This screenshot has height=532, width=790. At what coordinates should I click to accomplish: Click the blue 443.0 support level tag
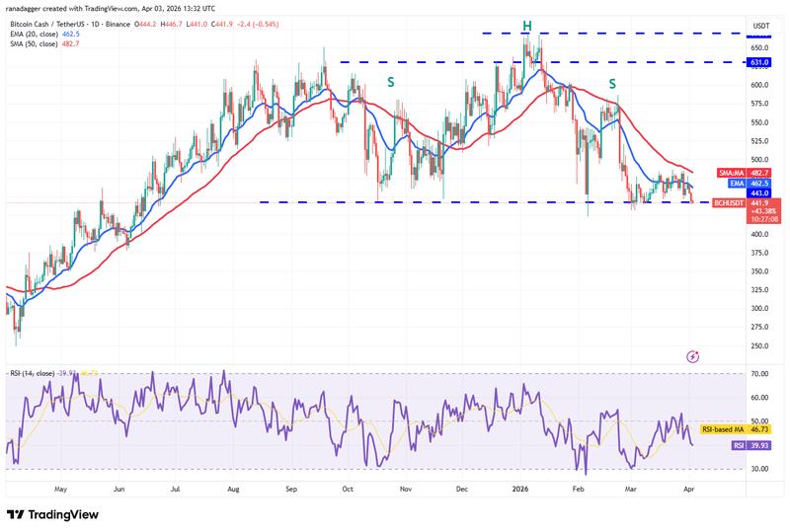[x=760, y=193]
